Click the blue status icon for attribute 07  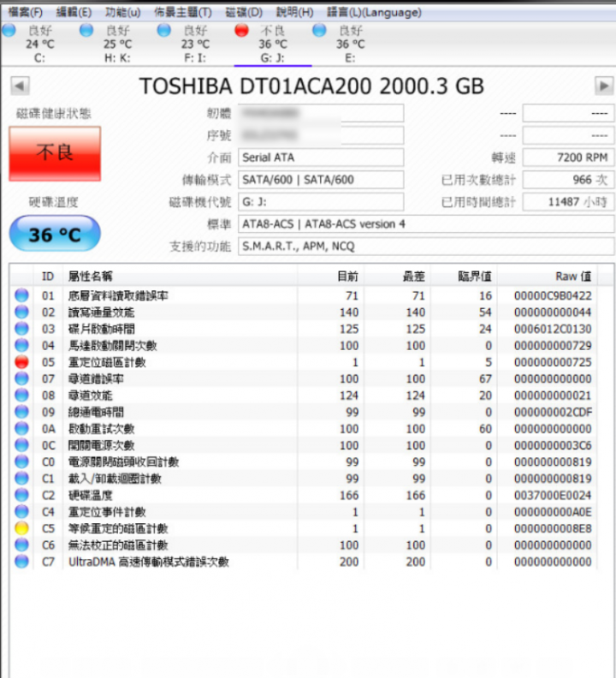coord(21,378)
